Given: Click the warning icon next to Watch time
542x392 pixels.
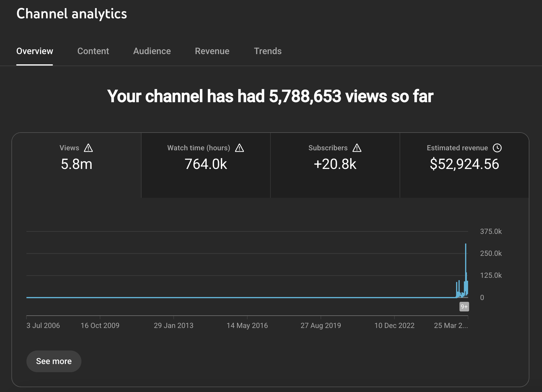Looking at the screenshot, I should (239, 148).
